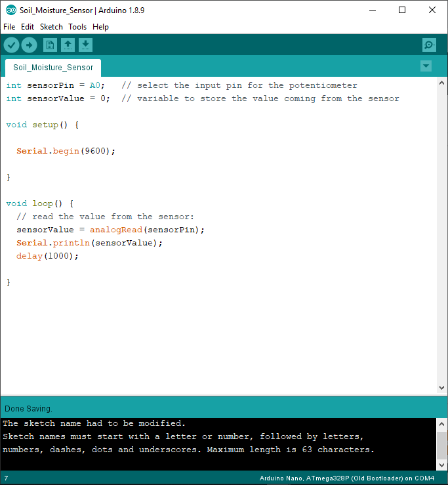Viewport: 448px width, 485px height.
Task: Open the Sketch menu
Action: pyautogui.click(x=51, y=27)
